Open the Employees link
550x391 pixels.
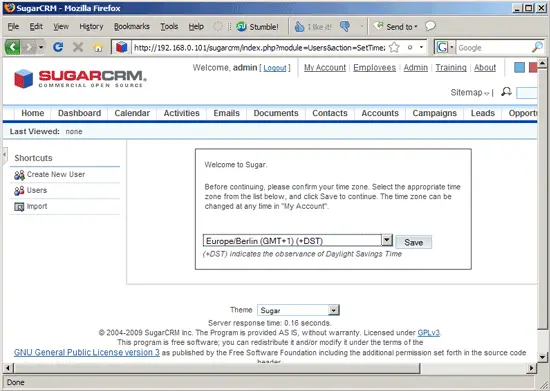(374, 68)
